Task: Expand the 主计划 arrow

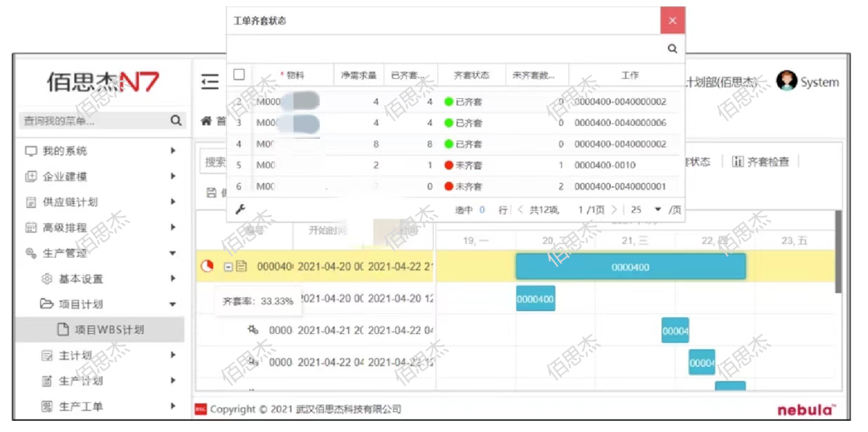Action: tap(173, 355)
